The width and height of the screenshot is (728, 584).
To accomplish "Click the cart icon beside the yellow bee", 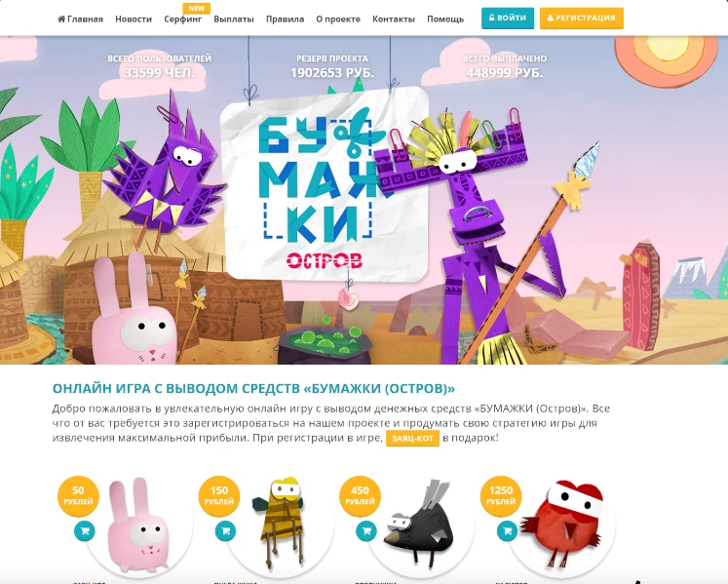I will tap(226, 531).
